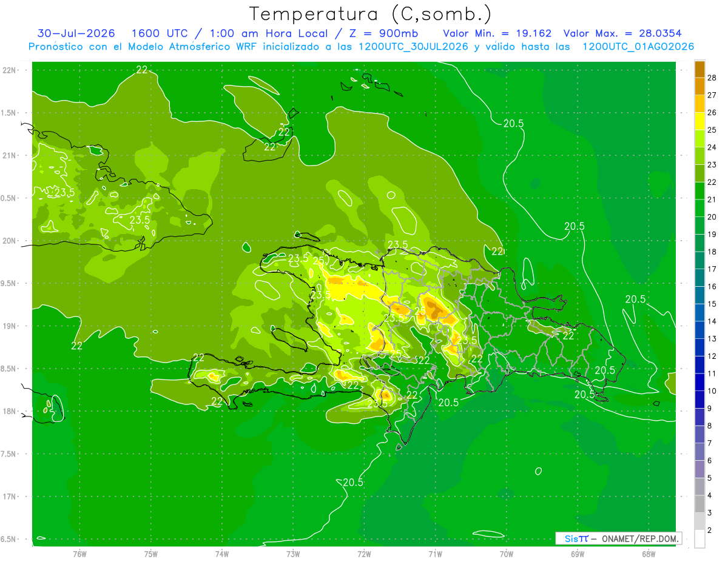Click initialization time '1200UTC_30JUL2026'

(413, 47)
